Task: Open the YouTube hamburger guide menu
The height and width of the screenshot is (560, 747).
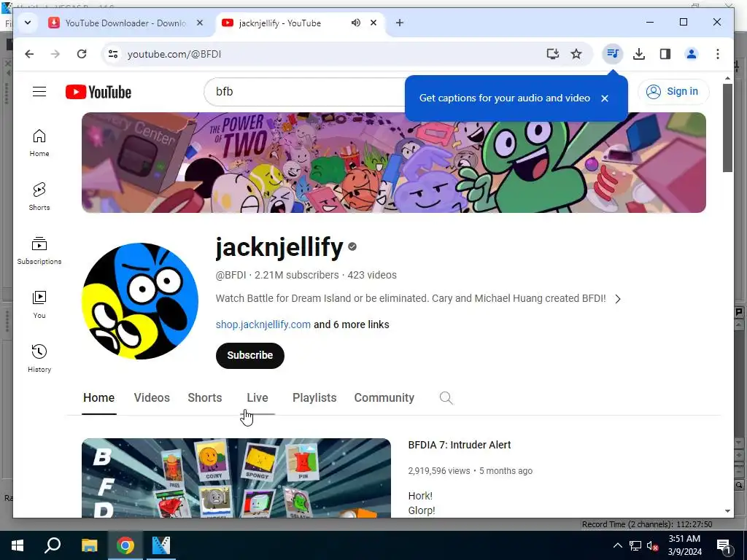Action: (39, 91)
